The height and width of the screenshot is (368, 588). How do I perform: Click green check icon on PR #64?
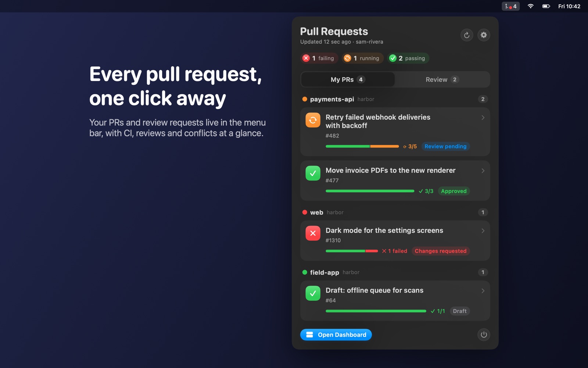point(313,293)
